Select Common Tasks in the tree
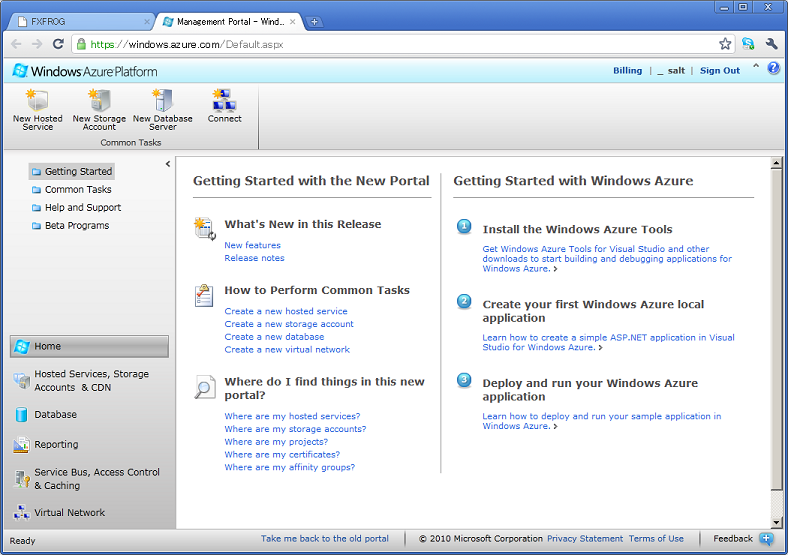The image size is (788, 555). 78,190
